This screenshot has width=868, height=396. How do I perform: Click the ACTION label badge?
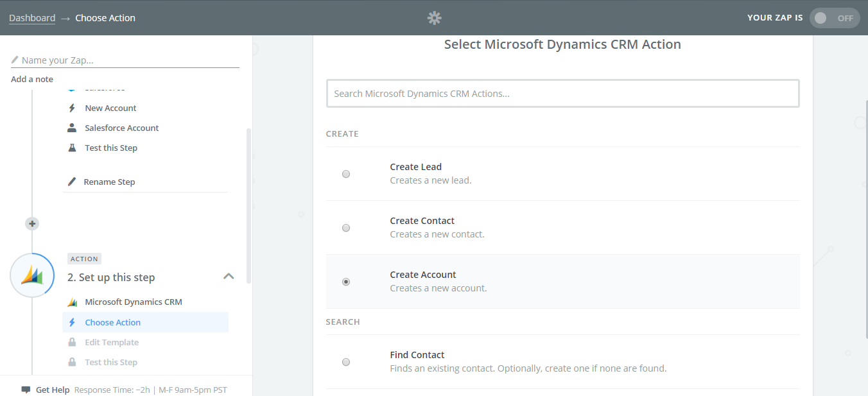point(85,259)
